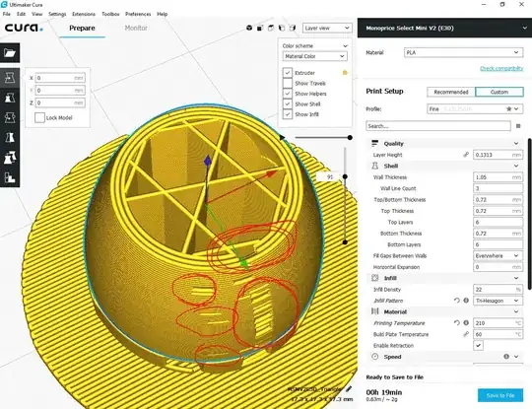Check the Lock Model checkbox
The image size is (532, 409).
click(39, 118)
